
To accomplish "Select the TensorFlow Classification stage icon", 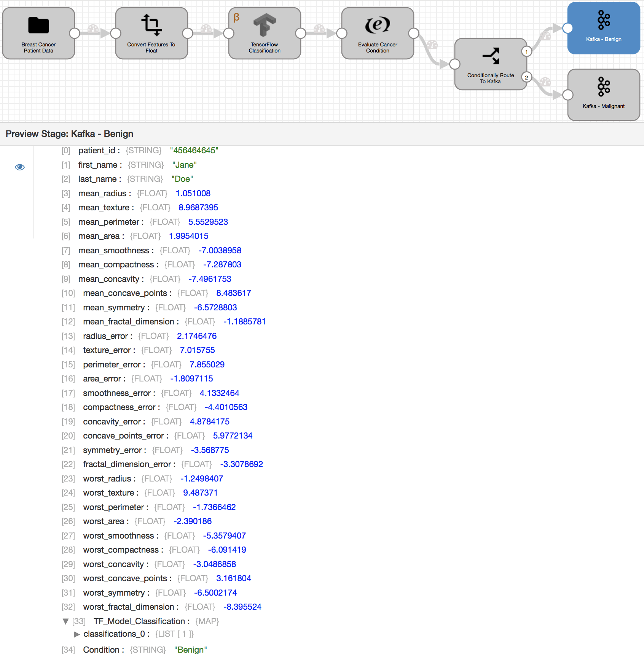I will [265, 25].
